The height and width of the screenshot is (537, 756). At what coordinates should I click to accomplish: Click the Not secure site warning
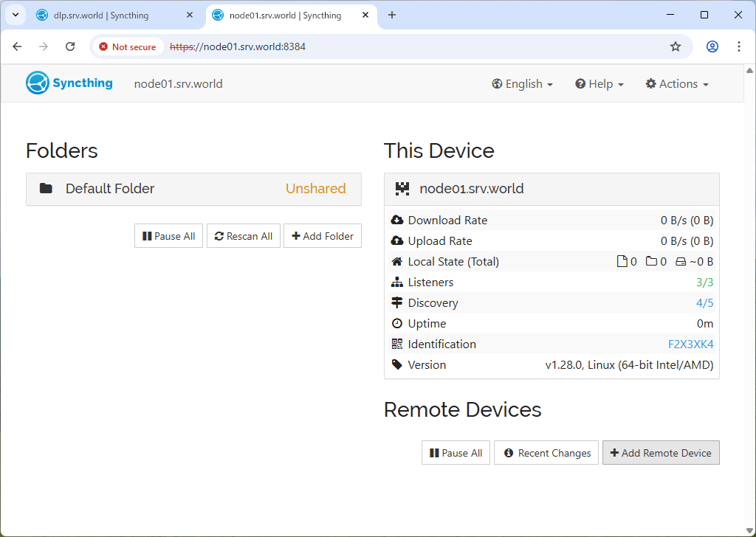(x=128, y=46)
